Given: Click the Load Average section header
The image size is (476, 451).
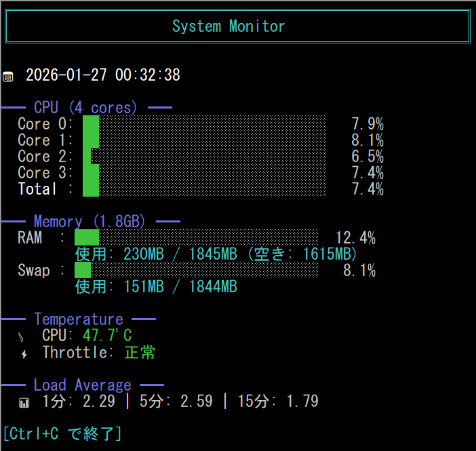Looking at the screenshot, I should (83, 385).
